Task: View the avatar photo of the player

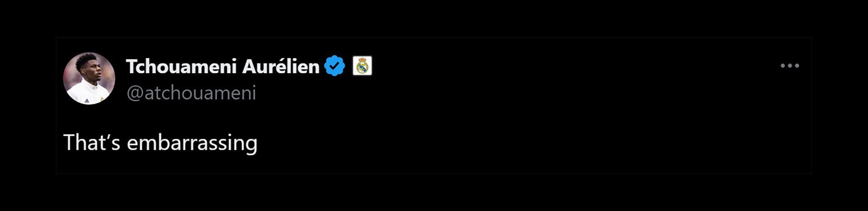Action: click(89, 78)
